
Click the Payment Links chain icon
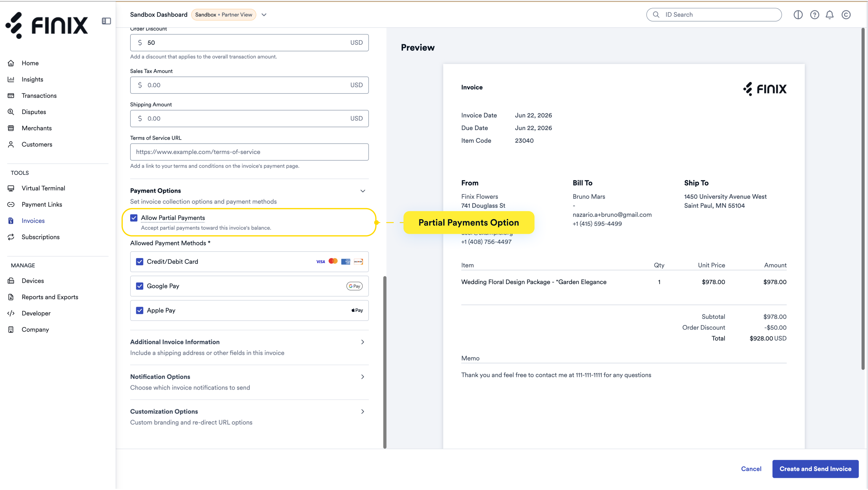click(11, 204)
